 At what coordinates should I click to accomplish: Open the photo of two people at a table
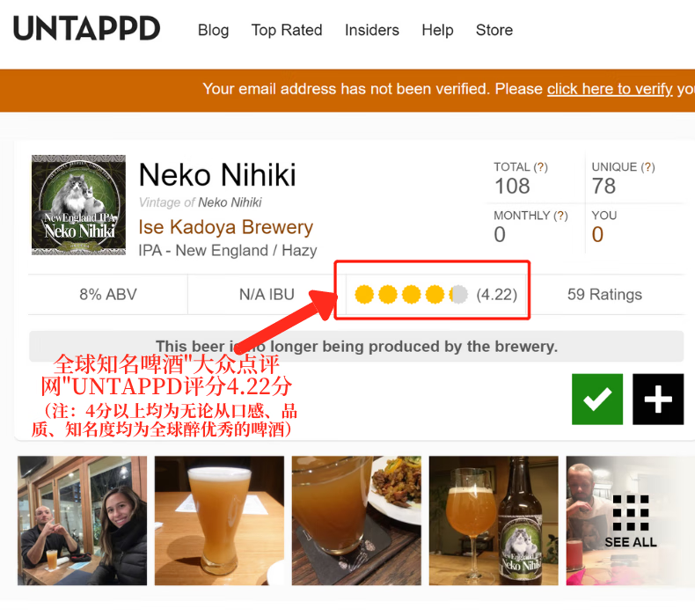point(82,521)
